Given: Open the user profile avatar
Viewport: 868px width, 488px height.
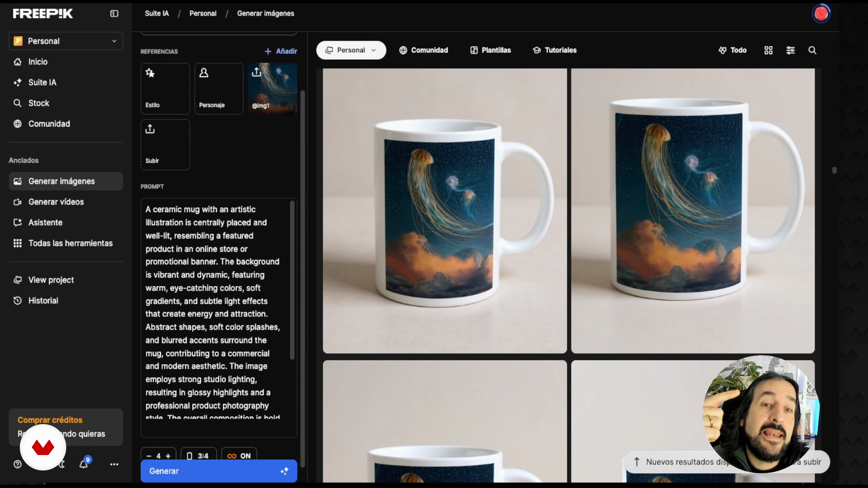Looking at the screenshot, I should coord(821,14).
